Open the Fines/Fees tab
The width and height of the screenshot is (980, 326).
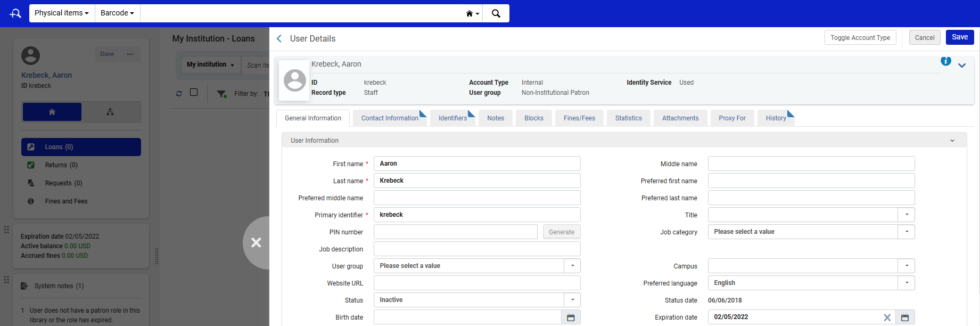579,118
